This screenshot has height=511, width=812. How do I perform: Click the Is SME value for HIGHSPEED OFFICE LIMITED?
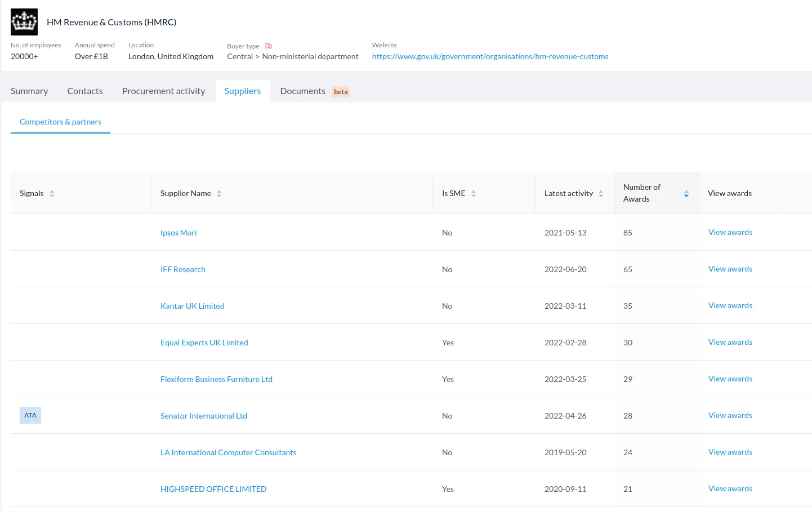click(448, 489)
